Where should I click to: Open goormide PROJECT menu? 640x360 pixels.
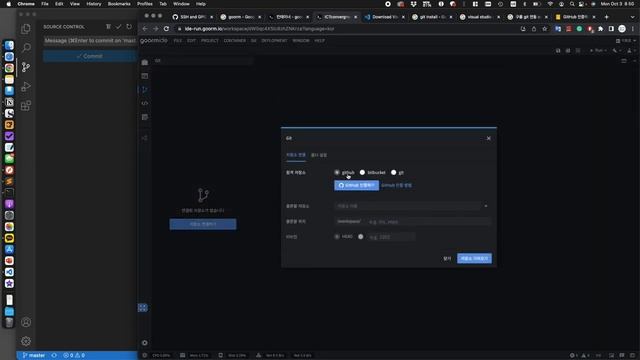[210, 41]
